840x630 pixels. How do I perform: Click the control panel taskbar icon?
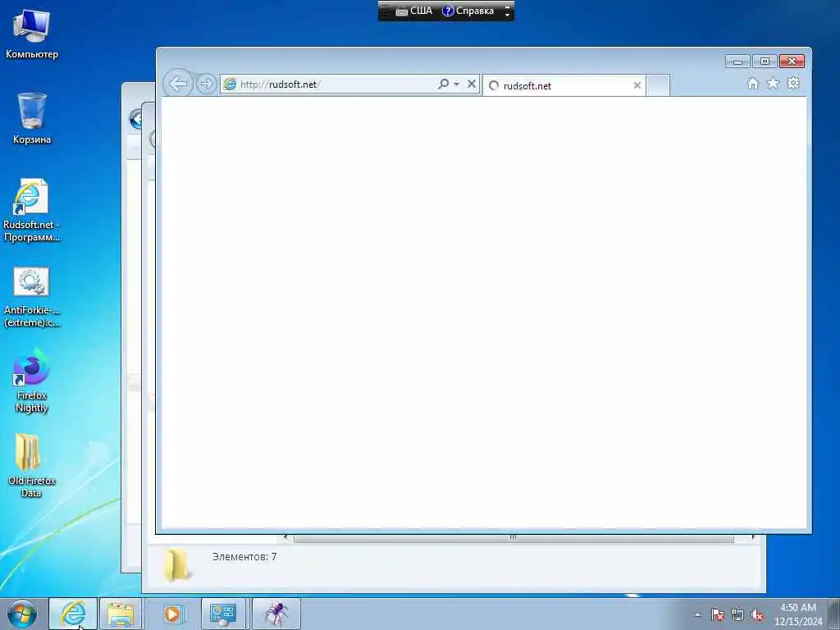tap(223, 614)
